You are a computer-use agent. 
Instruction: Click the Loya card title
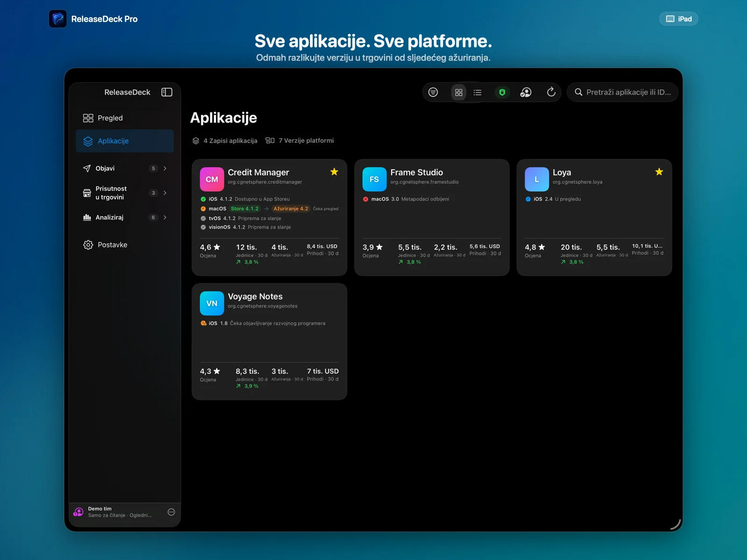pos(562,172)
